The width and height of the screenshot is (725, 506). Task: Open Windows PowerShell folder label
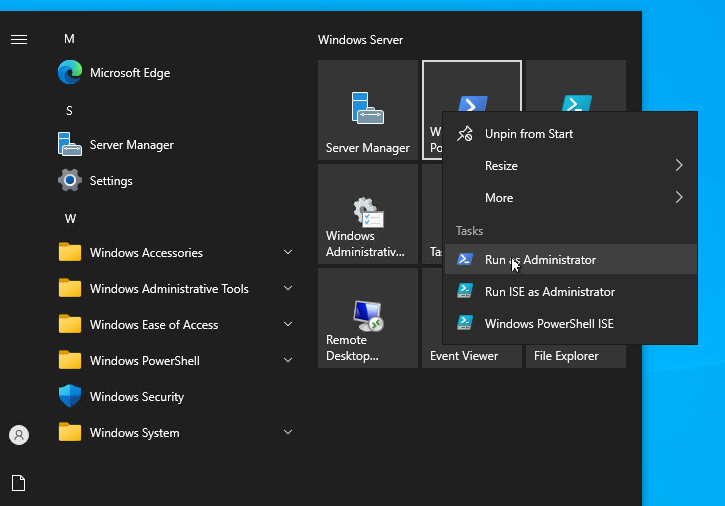(x=145, y=361)
